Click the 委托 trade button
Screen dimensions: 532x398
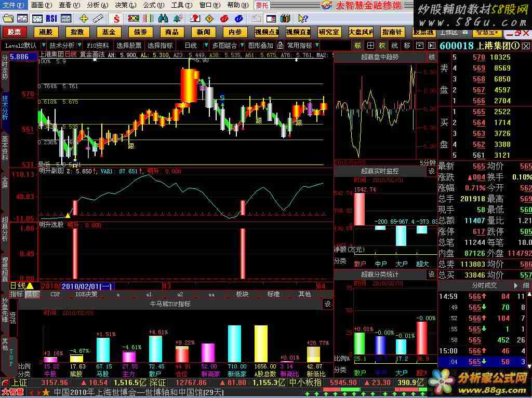[x=262, y=5]
